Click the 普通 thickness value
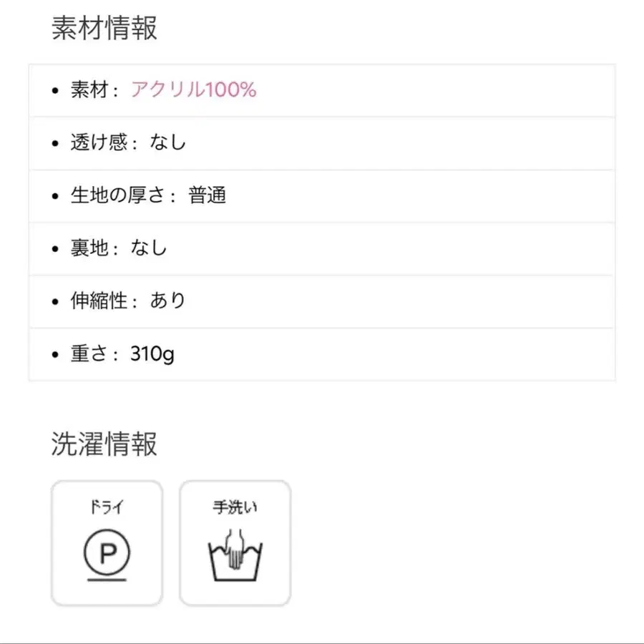 pyautogui.click(x=208, y=195)
